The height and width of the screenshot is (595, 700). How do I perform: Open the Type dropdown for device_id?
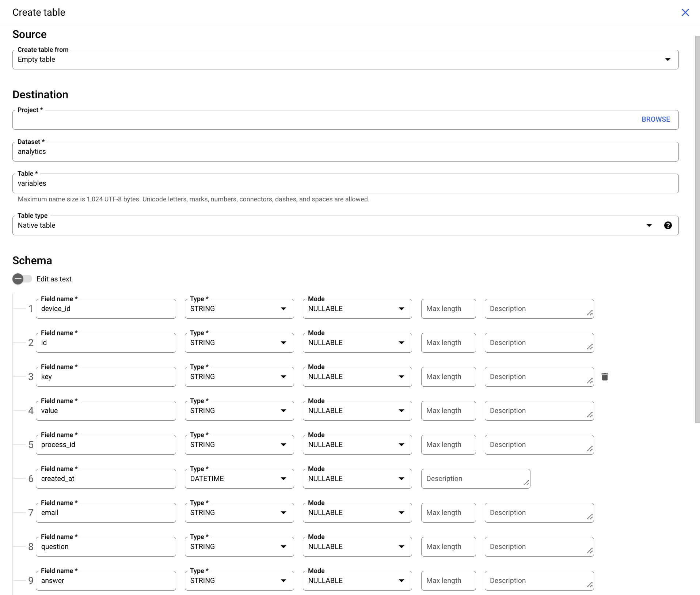tap(284, 308)
